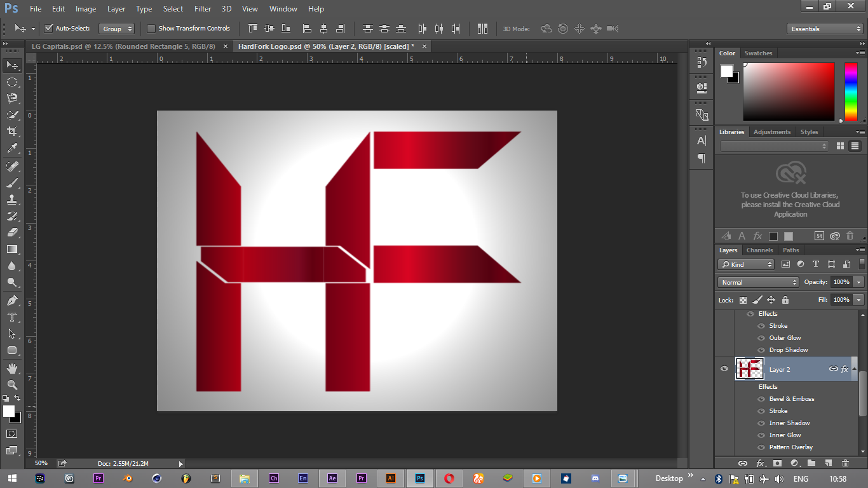Open the layer filter Kind dropdown
The height and width of the screenshot is (488, 868).
[746, 264]
